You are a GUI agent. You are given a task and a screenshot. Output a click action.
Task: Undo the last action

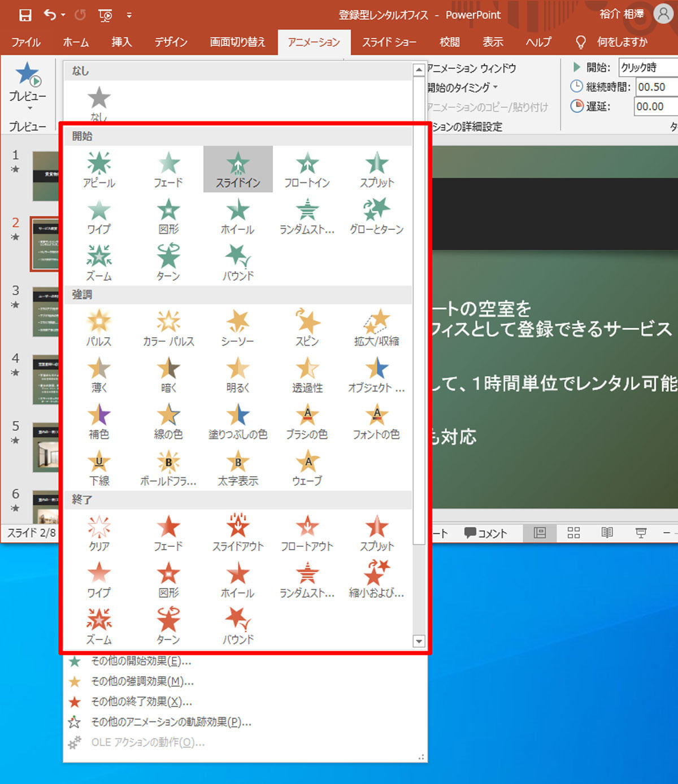coord(50,15)
